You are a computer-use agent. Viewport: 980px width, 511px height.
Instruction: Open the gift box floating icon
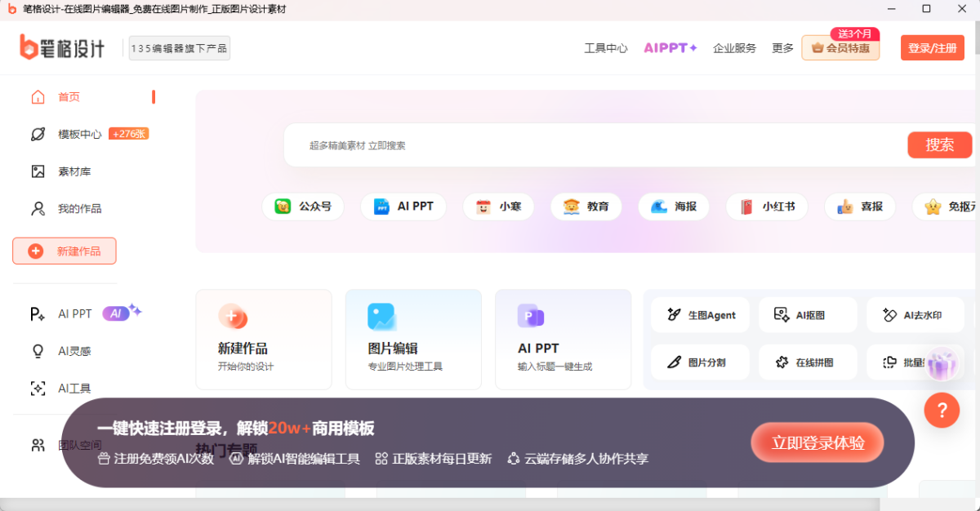click(x=942, y=364)
